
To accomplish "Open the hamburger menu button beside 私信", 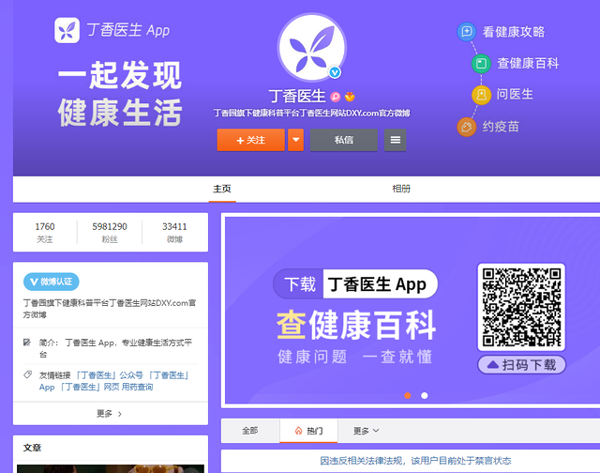I will [x=395, y=140].
